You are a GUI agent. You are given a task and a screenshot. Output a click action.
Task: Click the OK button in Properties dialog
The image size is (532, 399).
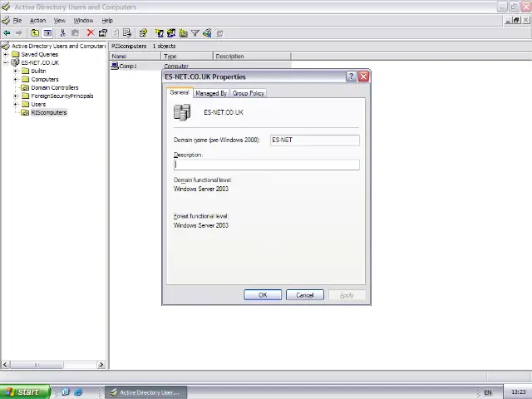click(263, 295)
